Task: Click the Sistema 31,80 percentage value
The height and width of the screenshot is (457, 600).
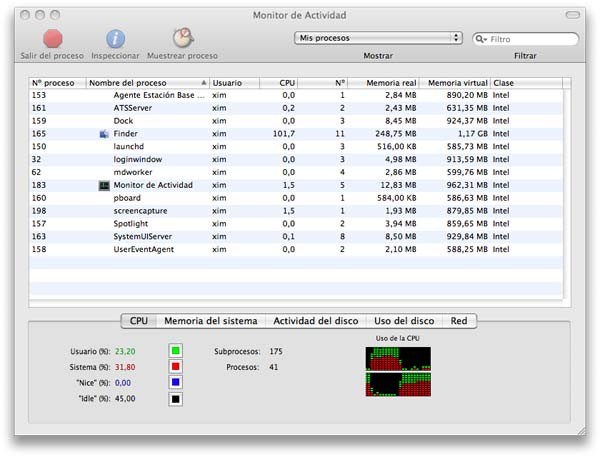Action: tap(125, 367)
